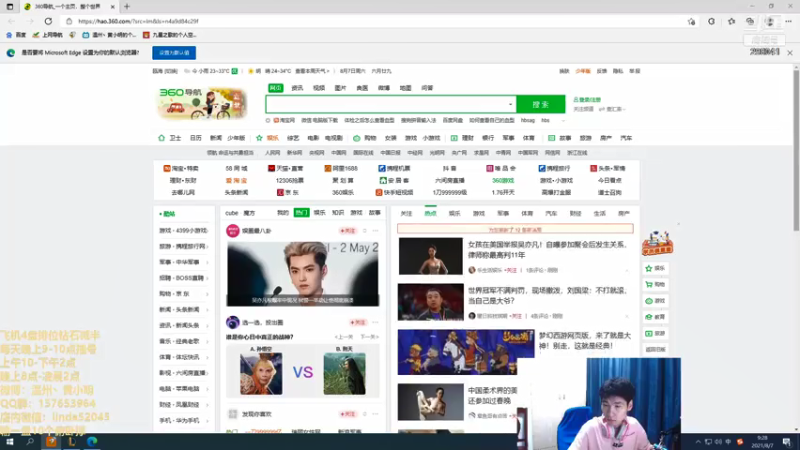Open the 12306抢票 site link
Image resolution: width=800 pixels, height=450 pixels.
(290, 181)
